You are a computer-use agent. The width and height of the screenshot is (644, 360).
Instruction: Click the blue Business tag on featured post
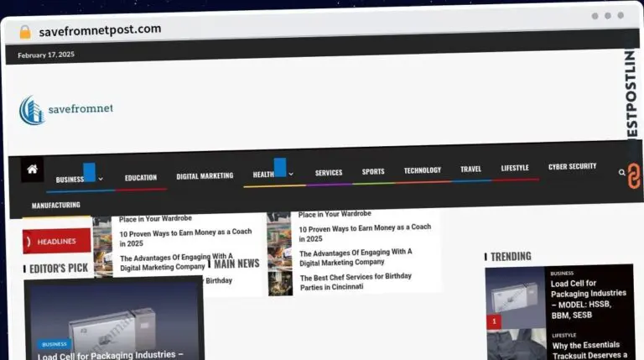55,344
